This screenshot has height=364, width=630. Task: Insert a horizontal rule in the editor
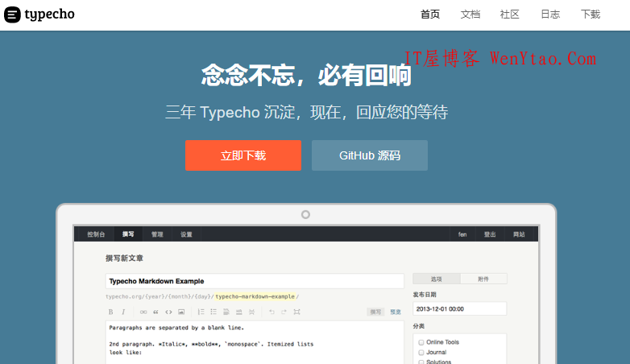click(x=239, y=312)
